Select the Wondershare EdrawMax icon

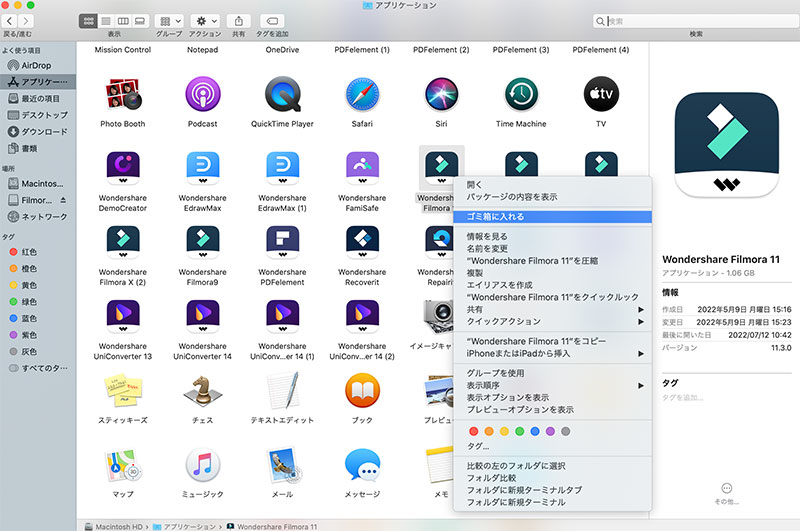(203, 168)
